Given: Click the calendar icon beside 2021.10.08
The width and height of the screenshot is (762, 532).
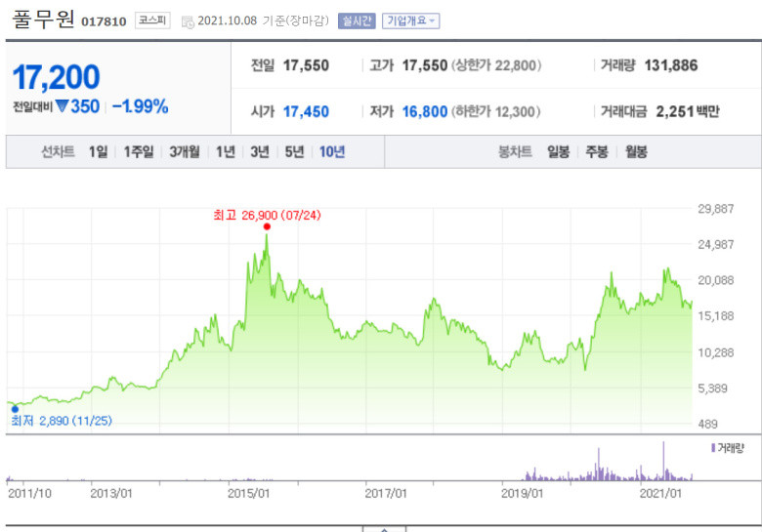Looking at the screenshot, I should (x=188, y=21).
